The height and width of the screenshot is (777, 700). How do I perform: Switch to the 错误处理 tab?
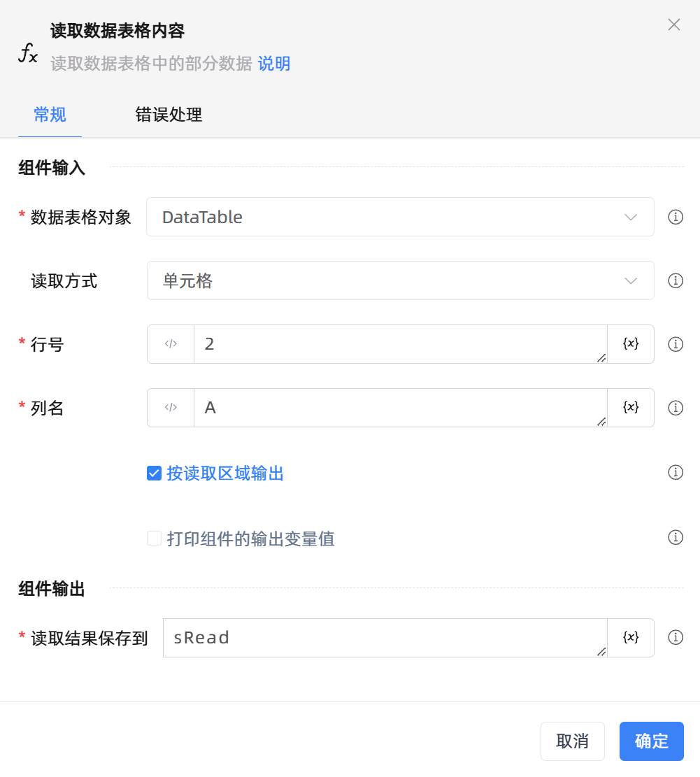[x=169, y=115]
